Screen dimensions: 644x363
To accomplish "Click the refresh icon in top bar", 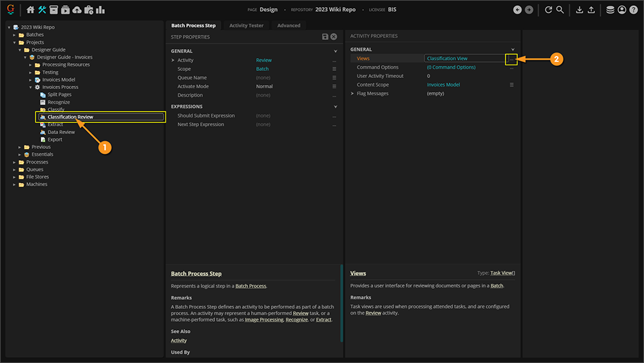I will point(548,10).
